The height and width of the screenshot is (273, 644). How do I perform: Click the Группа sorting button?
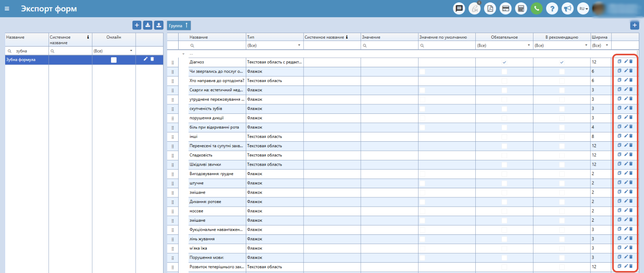179,25
